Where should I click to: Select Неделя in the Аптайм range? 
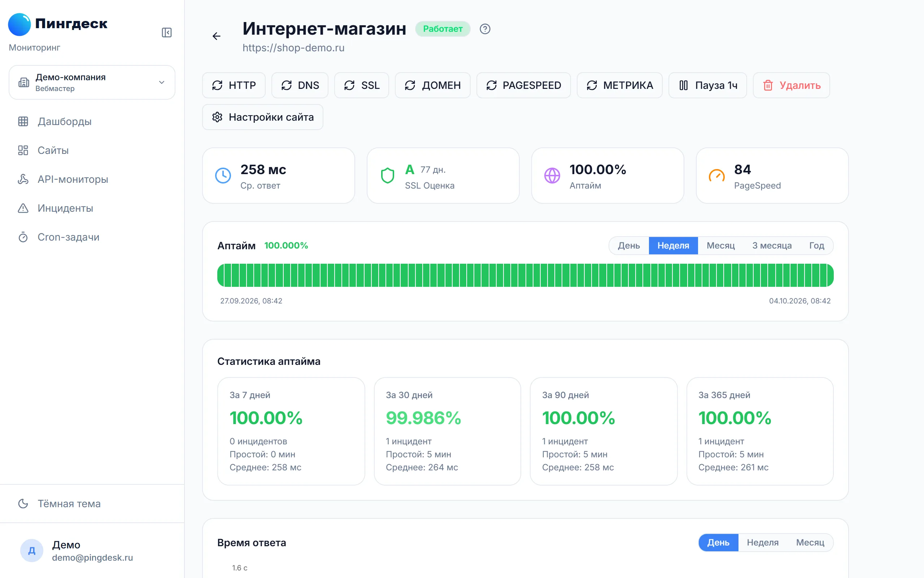click(x=673, y=245)
